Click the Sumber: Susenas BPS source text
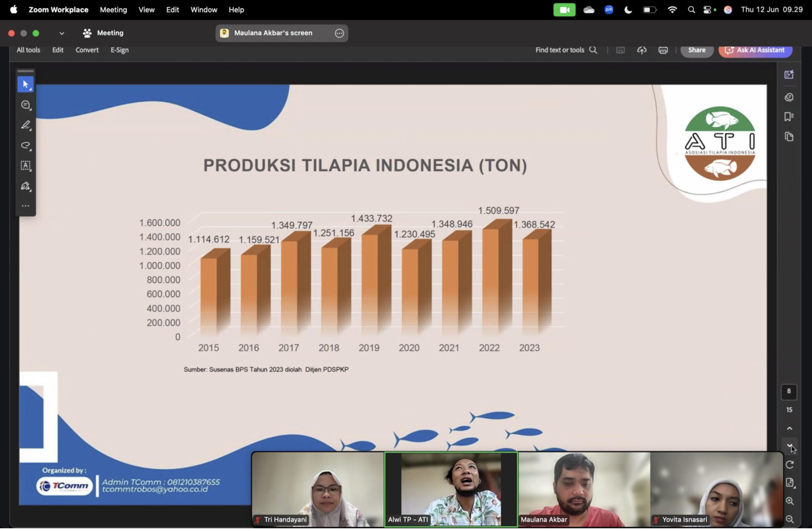The height and width of the screenshot is (529, 812). point(266,369)
